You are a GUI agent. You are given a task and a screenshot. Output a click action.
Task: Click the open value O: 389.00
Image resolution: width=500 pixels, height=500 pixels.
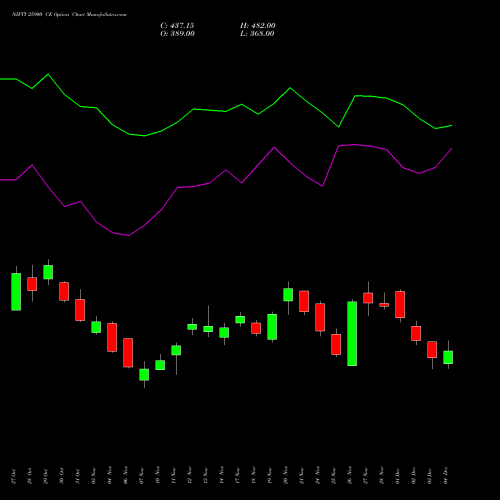pyautogui.click(x=177, y=34)
